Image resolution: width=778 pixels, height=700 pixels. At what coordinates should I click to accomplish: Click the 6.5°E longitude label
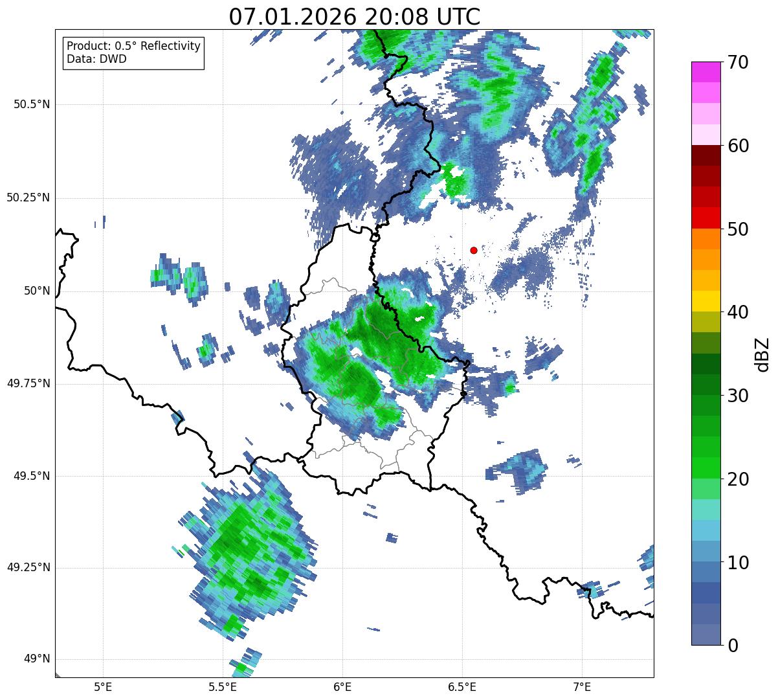tap(462, 686)
